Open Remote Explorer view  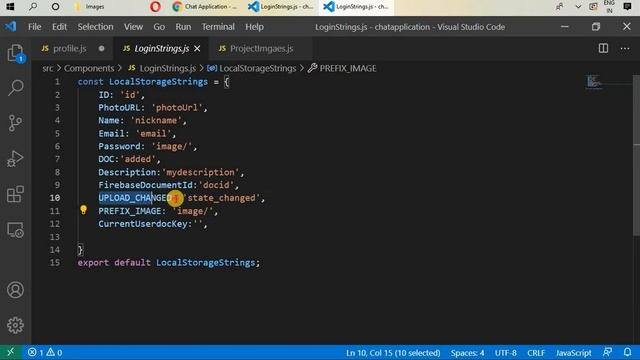16,230
